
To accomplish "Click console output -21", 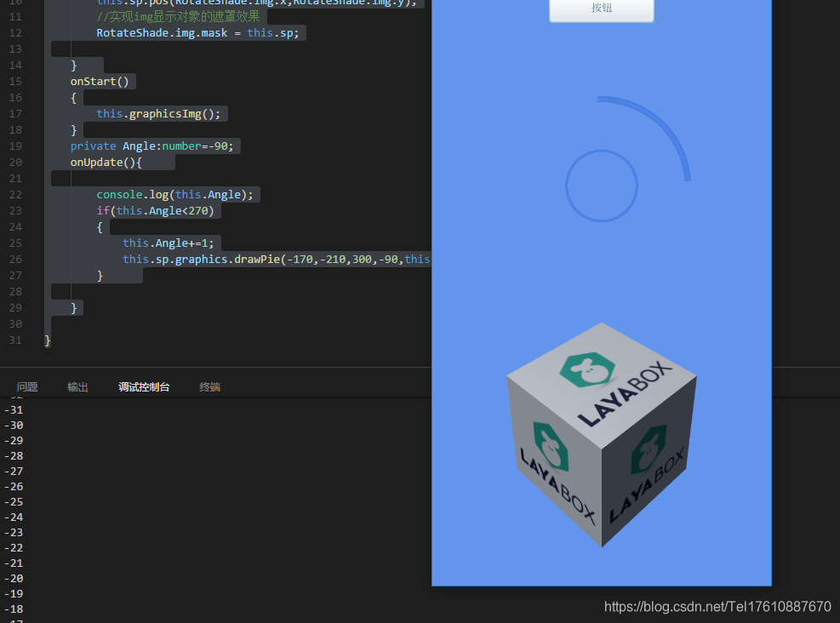I will click(x=14, y=563).
